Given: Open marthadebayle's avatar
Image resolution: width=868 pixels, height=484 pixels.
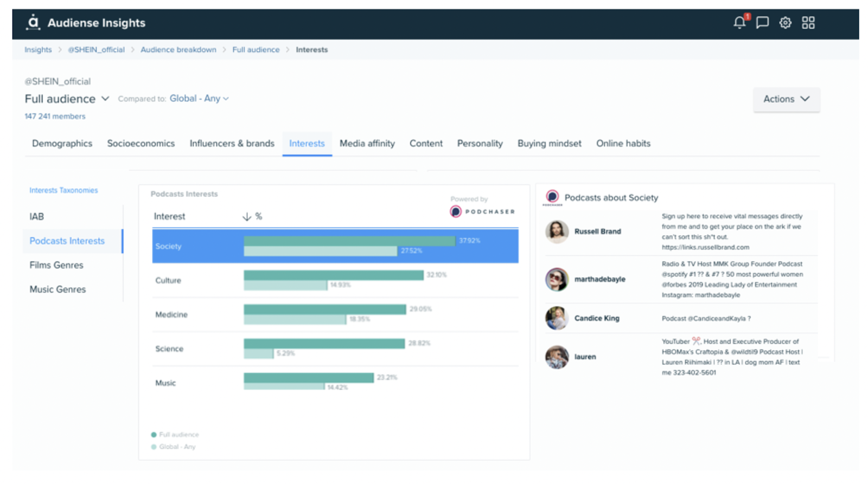Looking at the screenshot, I should [x=557, y=279].
